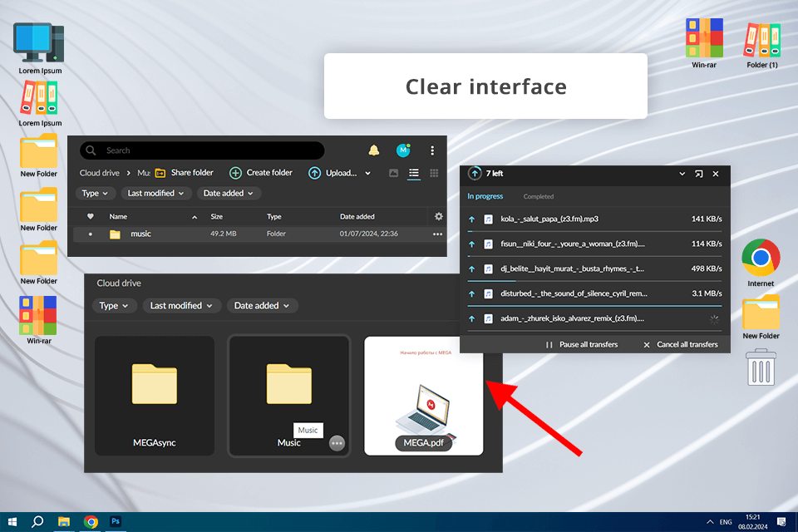Select the adam_-_zhurek transfer row
This screenshot has height=532, width=798.
pos(594,318)
